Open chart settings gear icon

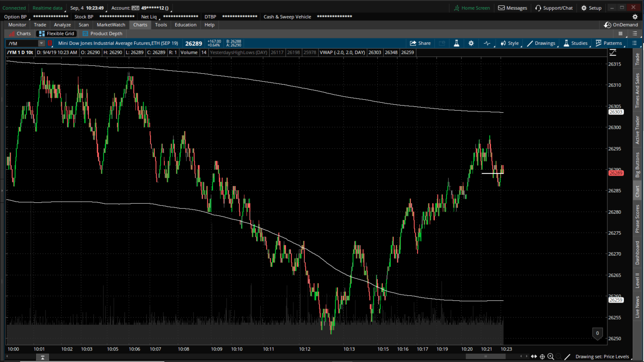click(x=471, y=43)
